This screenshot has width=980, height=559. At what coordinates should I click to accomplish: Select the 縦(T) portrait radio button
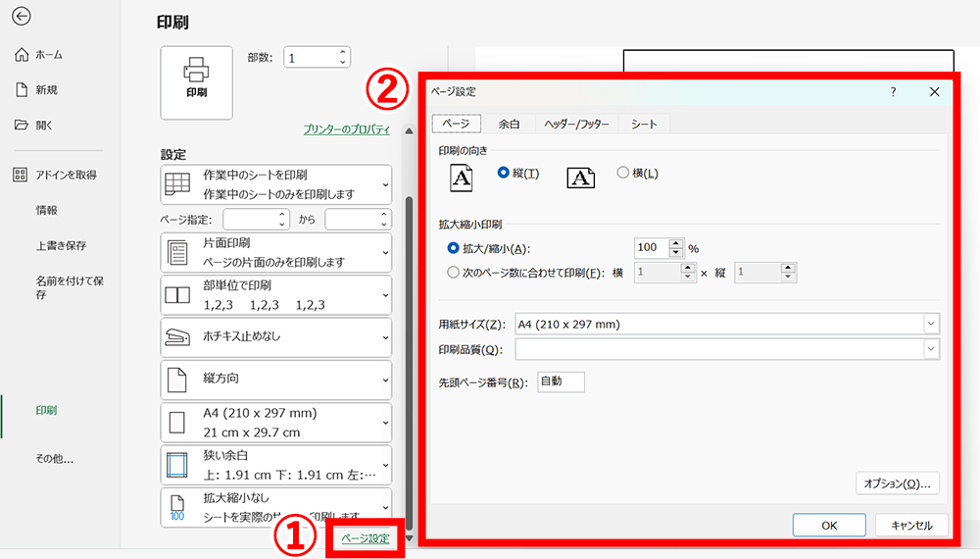coord(503,173)
